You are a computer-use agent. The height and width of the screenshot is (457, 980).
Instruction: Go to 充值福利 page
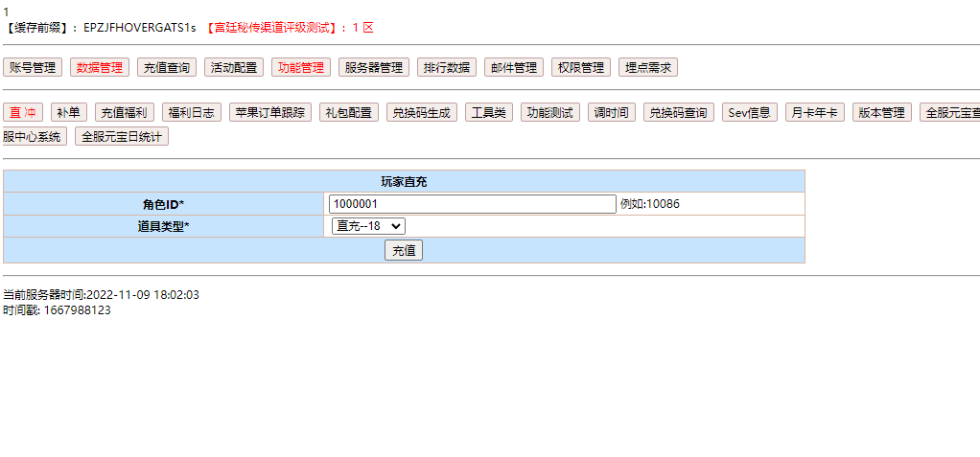(124, 113)
